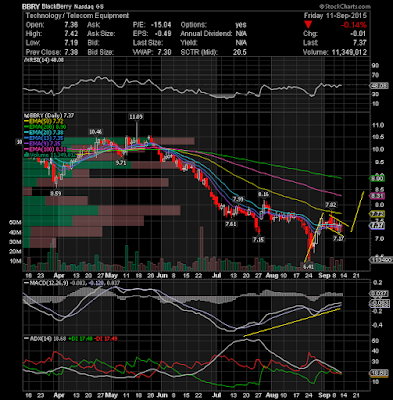
Task: Click the 7.61 price annotation
Action: click(x=231, y=224)
